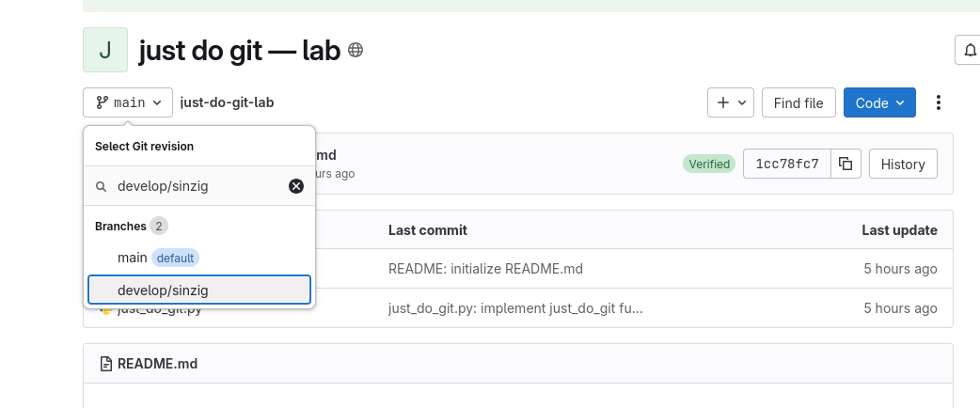Click the green Verified badge
This screenshot has height=408, width=980.
click(x=709, y=165)
